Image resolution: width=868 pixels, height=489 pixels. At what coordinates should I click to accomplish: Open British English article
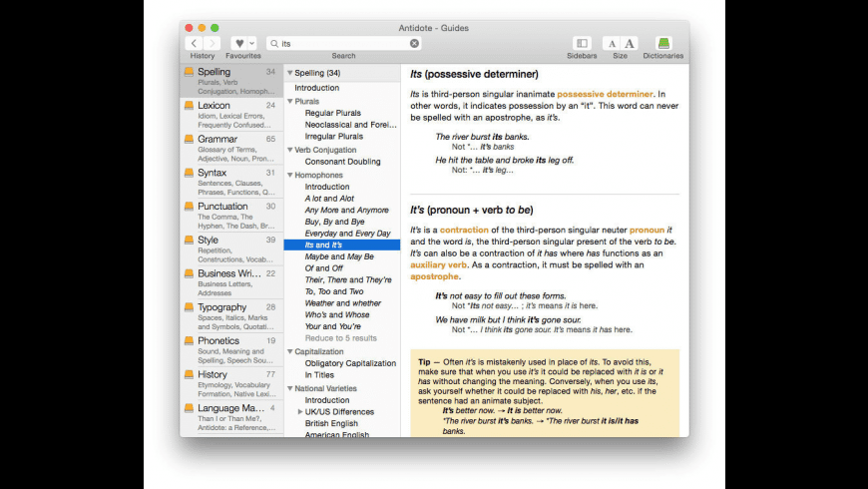[331, 424]
